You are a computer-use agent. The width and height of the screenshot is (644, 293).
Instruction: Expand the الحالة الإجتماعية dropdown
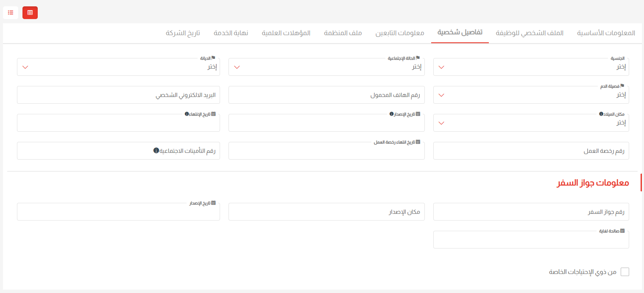(x=326, y=66)
